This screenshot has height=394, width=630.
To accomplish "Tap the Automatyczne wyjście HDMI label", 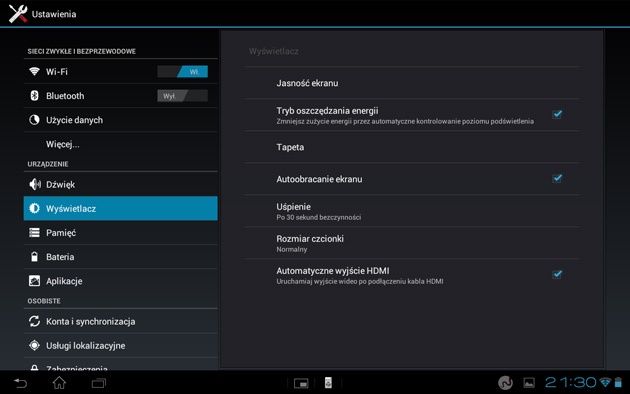I will click(333, 271).
